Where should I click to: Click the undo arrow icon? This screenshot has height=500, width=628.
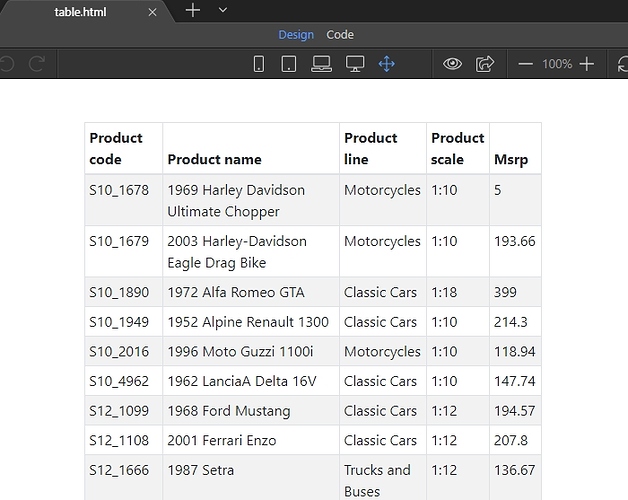8,64
